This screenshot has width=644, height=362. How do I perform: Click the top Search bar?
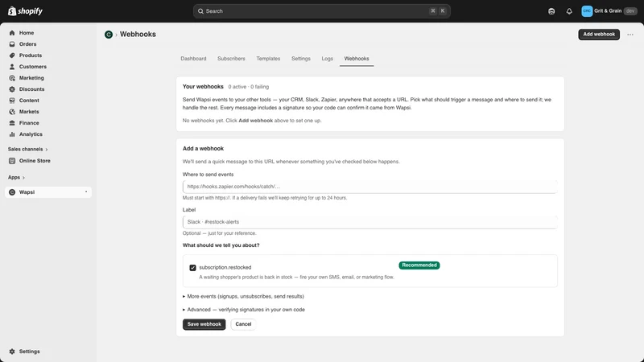click(x=321, y=11)
